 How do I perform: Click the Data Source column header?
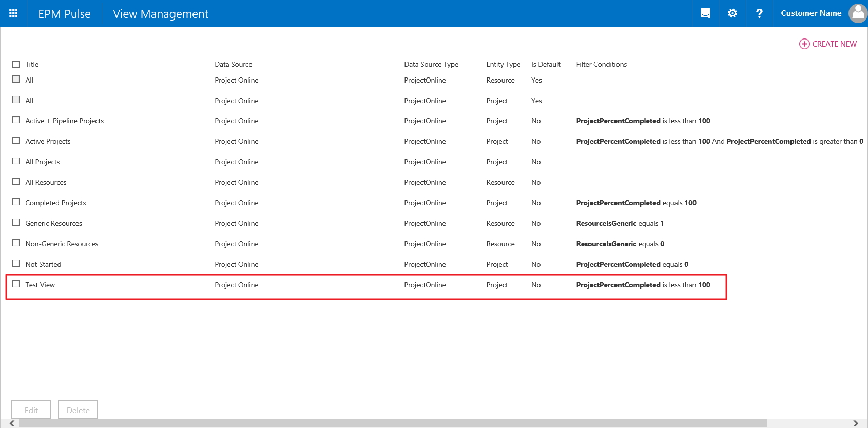click(x=234, y=64)
